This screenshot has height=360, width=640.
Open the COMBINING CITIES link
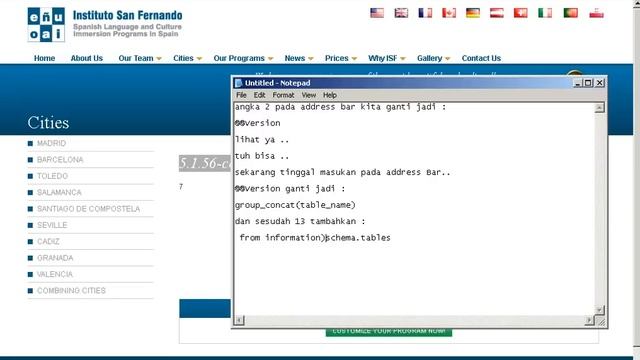pos(71,290)
